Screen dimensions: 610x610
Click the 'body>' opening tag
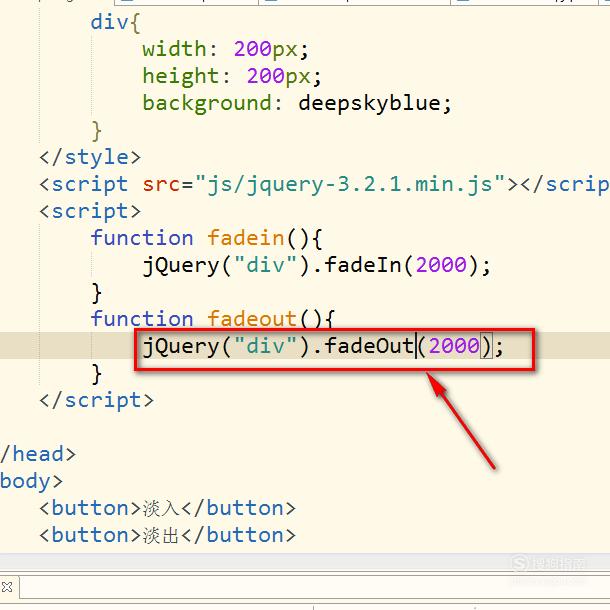31,482
